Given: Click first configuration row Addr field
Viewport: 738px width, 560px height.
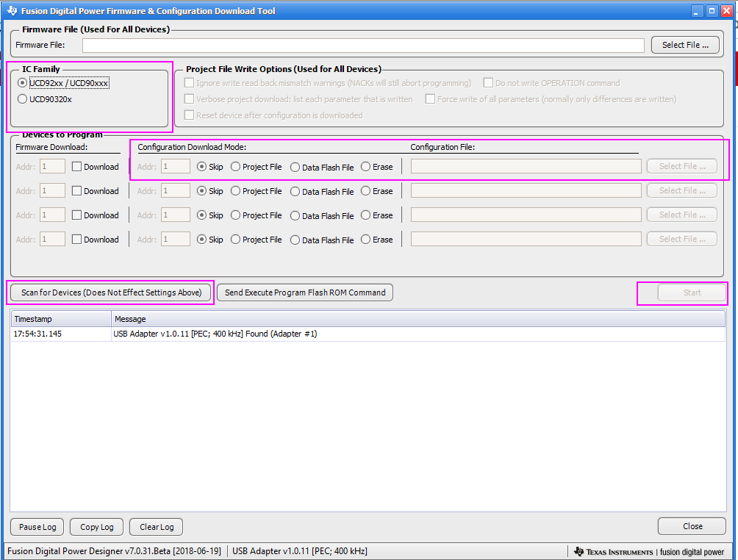Looking at the screenshot, I should point(176,167).
